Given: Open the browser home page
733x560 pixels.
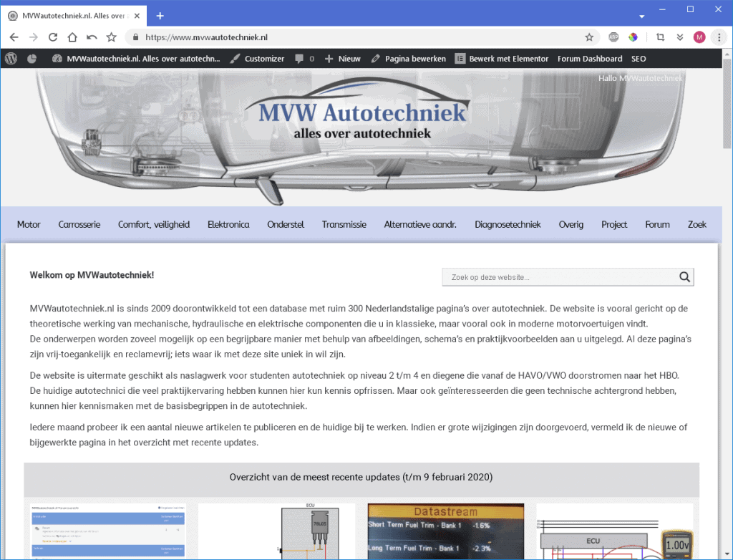Looking at the screenshot, I should (72, 37).
